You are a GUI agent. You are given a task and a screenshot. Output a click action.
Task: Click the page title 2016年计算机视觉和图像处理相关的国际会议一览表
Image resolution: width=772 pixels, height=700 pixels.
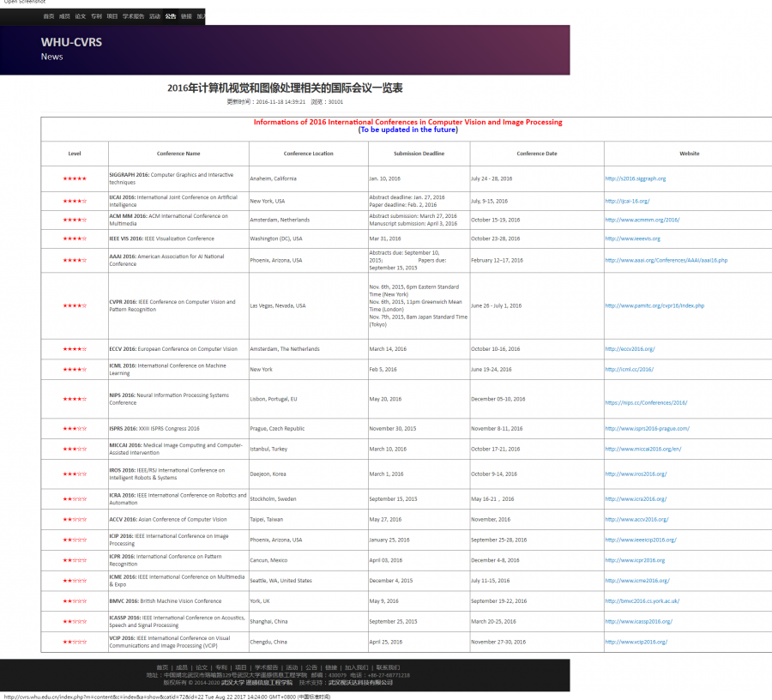point(285,88)
